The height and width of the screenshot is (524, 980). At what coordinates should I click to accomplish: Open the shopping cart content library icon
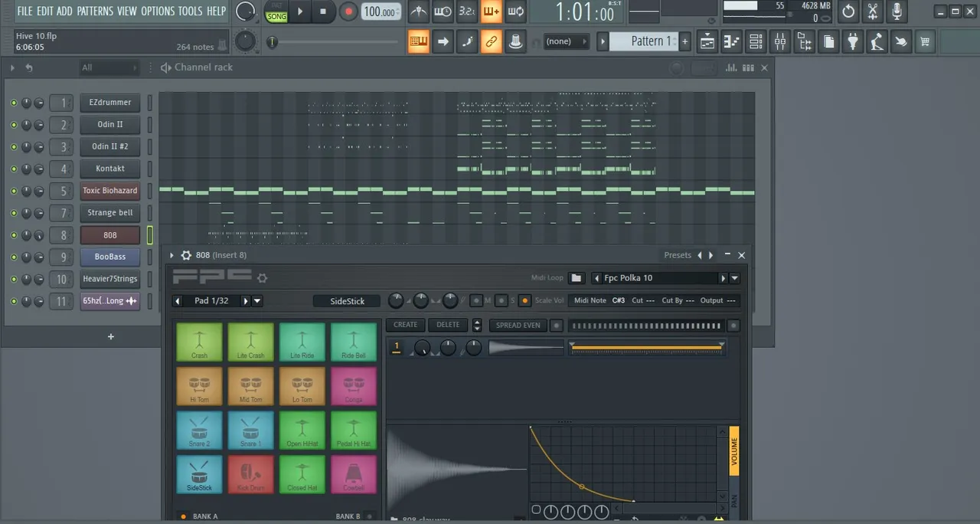(925, 41)
